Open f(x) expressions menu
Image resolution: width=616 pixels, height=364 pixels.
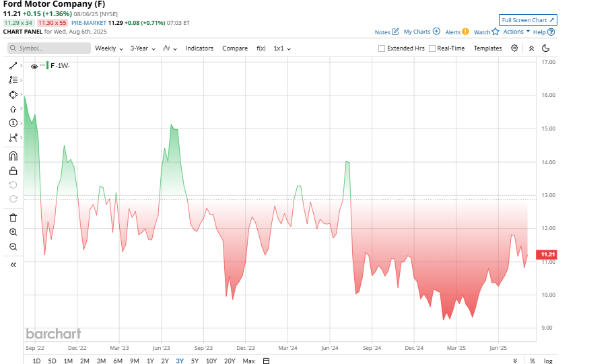pos(261,48)
